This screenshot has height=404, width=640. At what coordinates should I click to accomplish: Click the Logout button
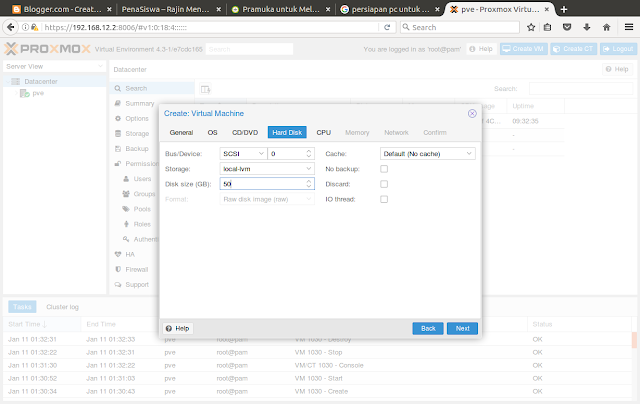pos(618,49)
